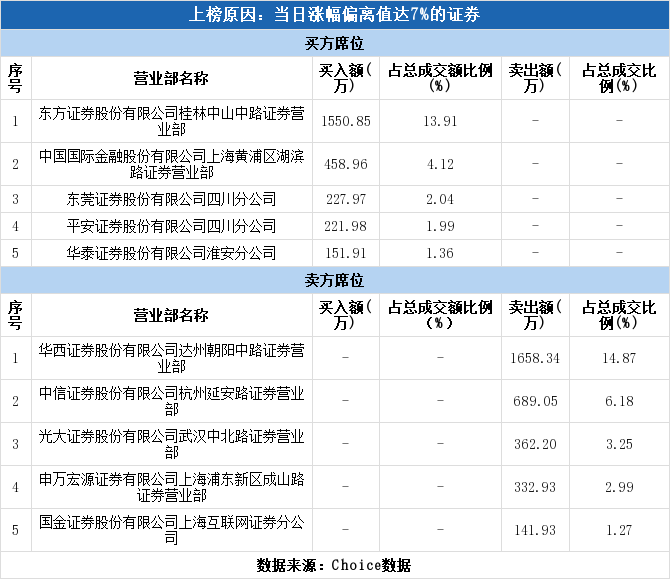Click buy amount 227.97
This screenshot has height=579, width=670.
[x=346, y=199]
